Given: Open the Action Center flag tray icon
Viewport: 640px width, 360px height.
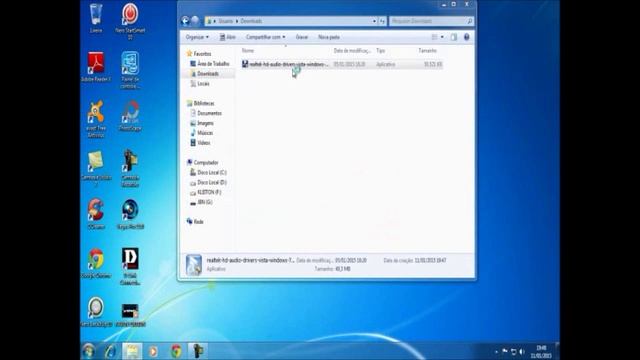Looking at the screenshot, I should [505, 351].
